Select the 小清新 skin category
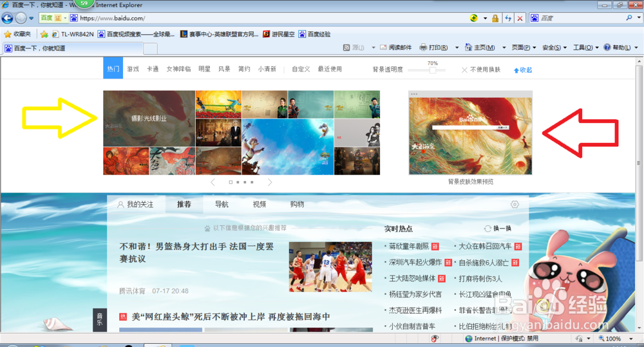Viewport: 644px width, 347px height. click(x=267, y=69)
